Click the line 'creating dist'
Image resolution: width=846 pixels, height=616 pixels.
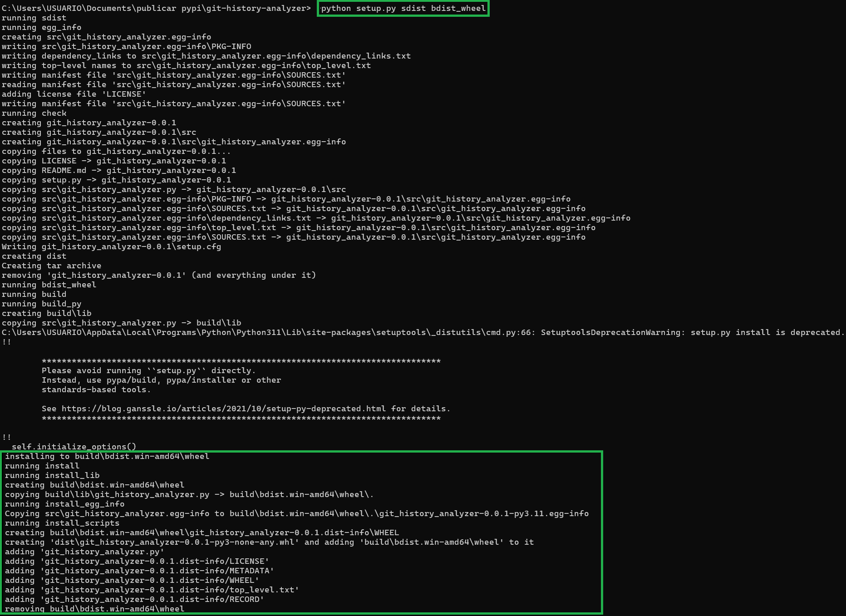(34, 256)
